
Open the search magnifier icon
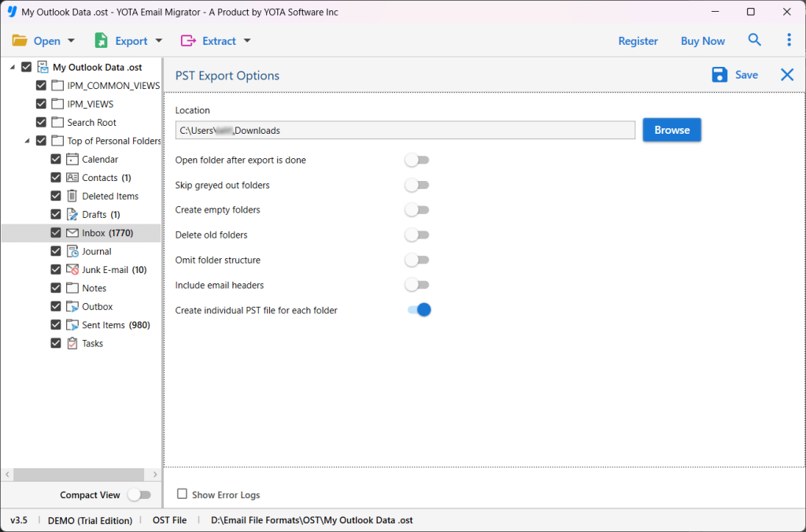(x=754, y=40)
